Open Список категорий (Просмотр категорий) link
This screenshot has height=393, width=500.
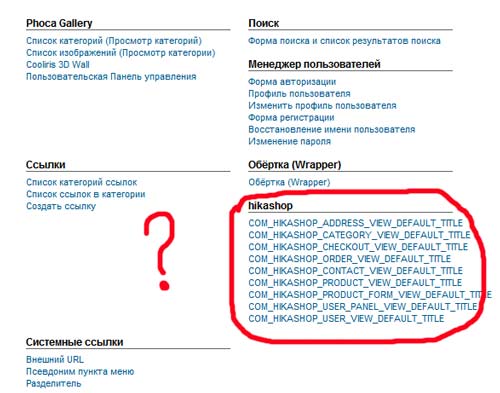114,41
